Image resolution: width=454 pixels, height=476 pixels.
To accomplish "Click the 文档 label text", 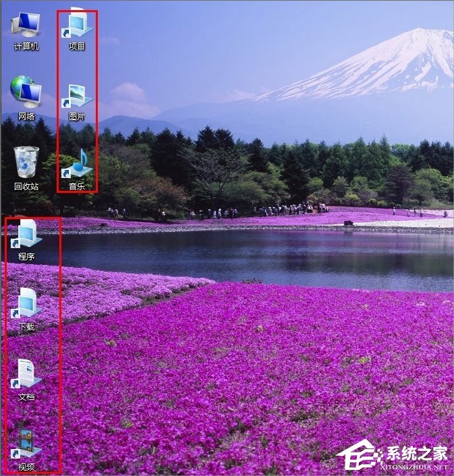I will tap(26, 396).
